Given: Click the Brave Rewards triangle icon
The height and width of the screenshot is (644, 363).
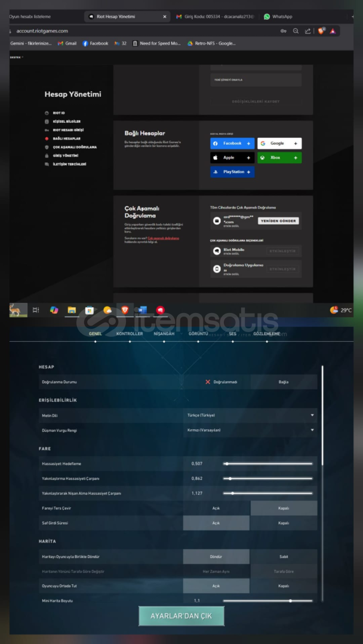Looking at the screenshot, I should tap(332, 31).
